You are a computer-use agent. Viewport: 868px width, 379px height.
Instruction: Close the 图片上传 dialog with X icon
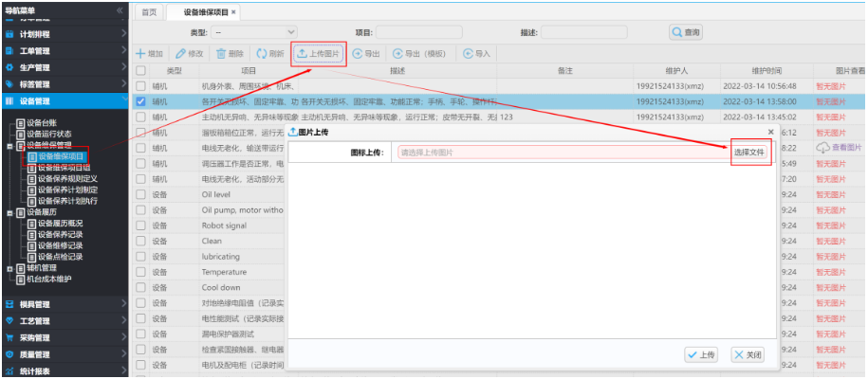[x=770, y=132]
